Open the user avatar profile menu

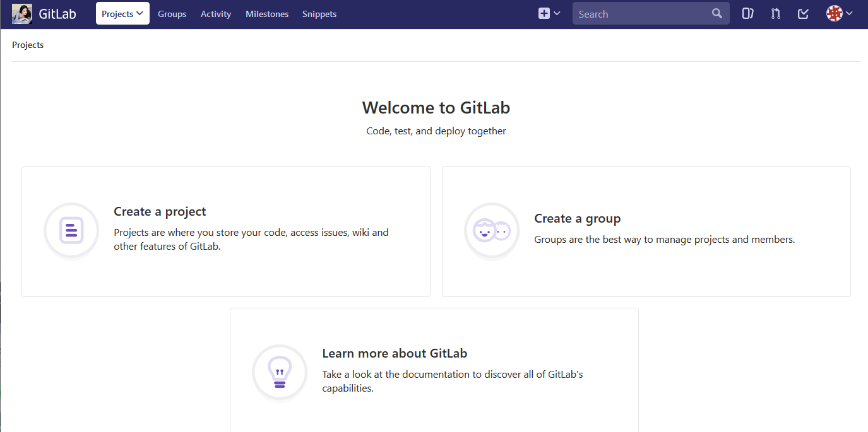coord(840,13)
